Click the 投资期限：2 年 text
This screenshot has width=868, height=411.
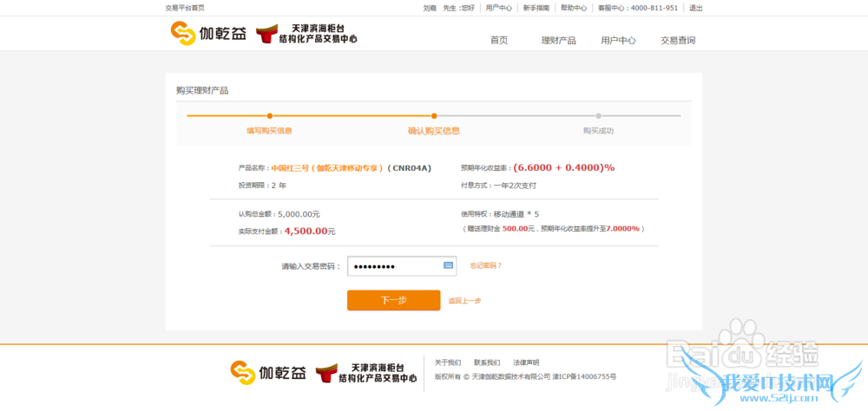pos(262,186)
